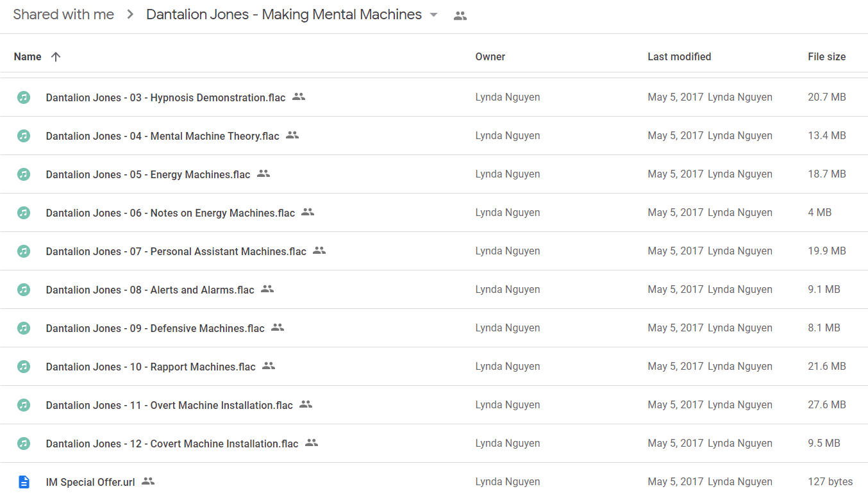Click the Last modified column header
Image resolution: width=868 pixels, height=498 pixels.
pyautogui.click(x=679, y=56)
